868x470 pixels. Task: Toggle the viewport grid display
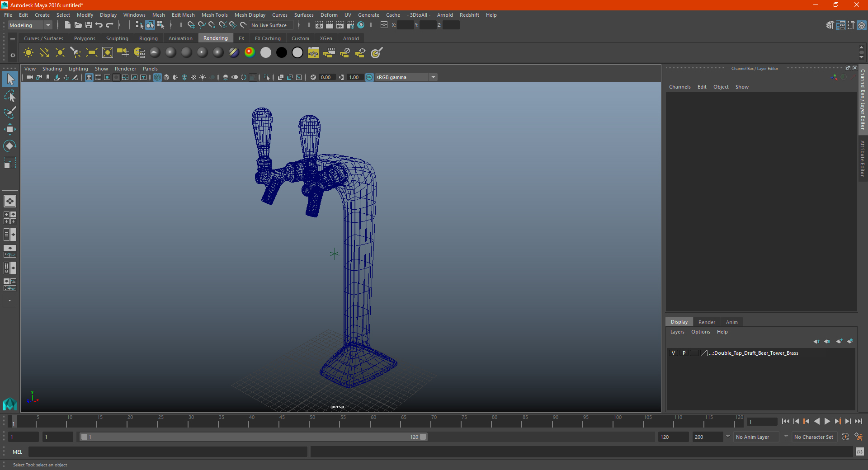89,77
